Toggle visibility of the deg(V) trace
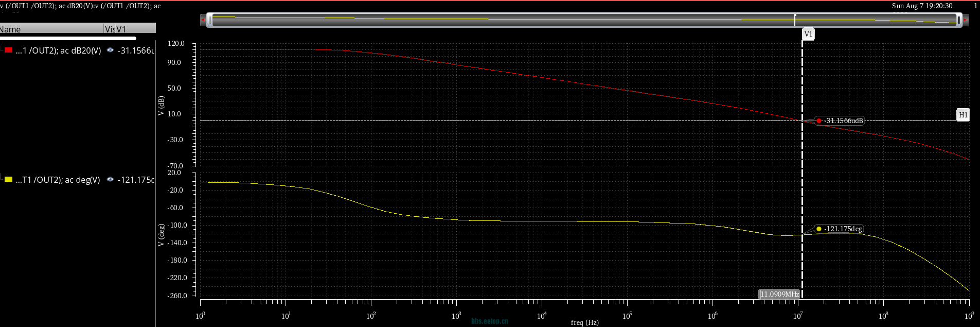This screenshot has height=327, width=980. pos(110,180)
